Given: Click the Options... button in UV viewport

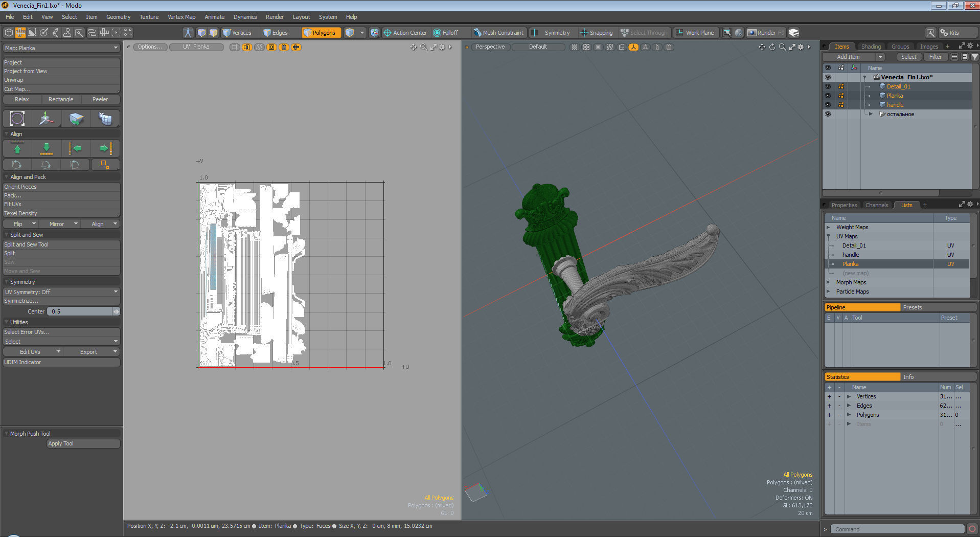Looking at the screenshot, I should (x=150, y=47).
